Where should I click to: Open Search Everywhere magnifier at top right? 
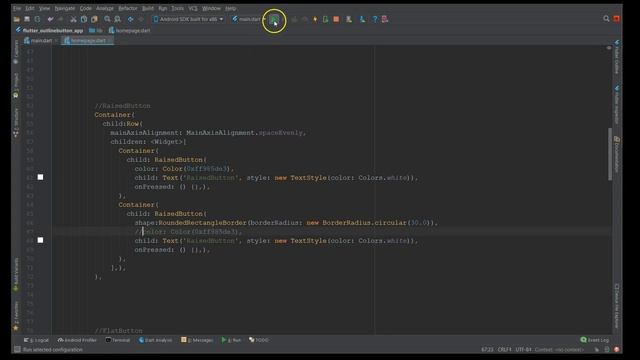tap(606, 19)
